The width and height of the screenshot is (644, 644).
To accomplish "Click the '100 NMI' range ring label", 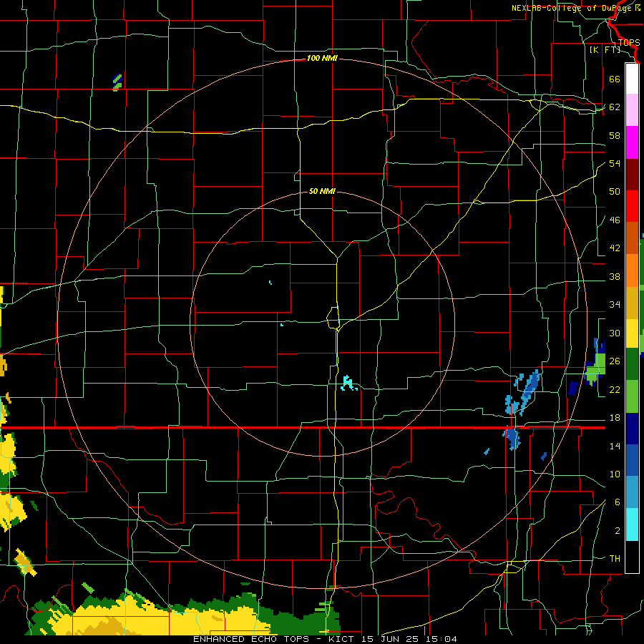I will (x=322, y=59).
